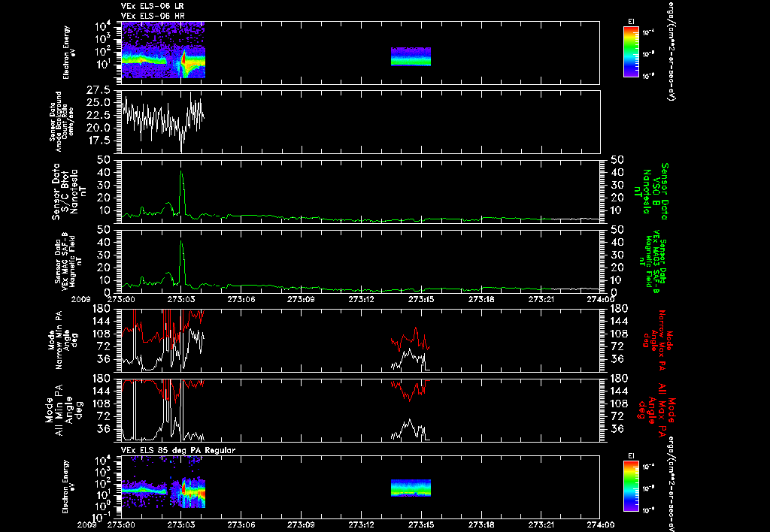Click the '273:06' bottom time axis label
Screen dimensions: 770x532
(x=241, y=524)
